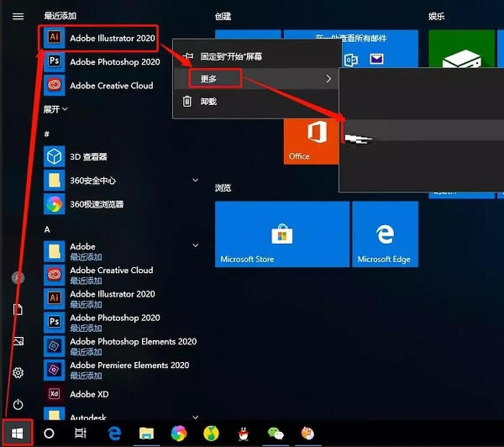Expand the 360安全中心 folder
Viewport: 504px width, 447px height.
[x=196, y=181]
